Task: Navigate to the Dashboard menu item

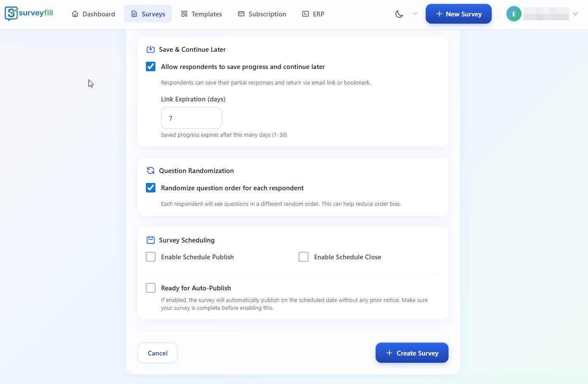Action: tap(93, 13)
